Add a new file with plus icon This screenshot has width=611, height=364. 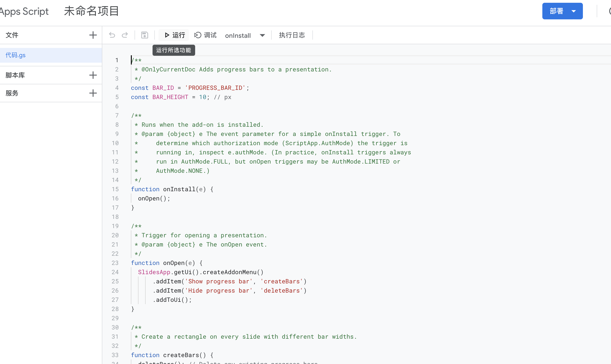93,35
